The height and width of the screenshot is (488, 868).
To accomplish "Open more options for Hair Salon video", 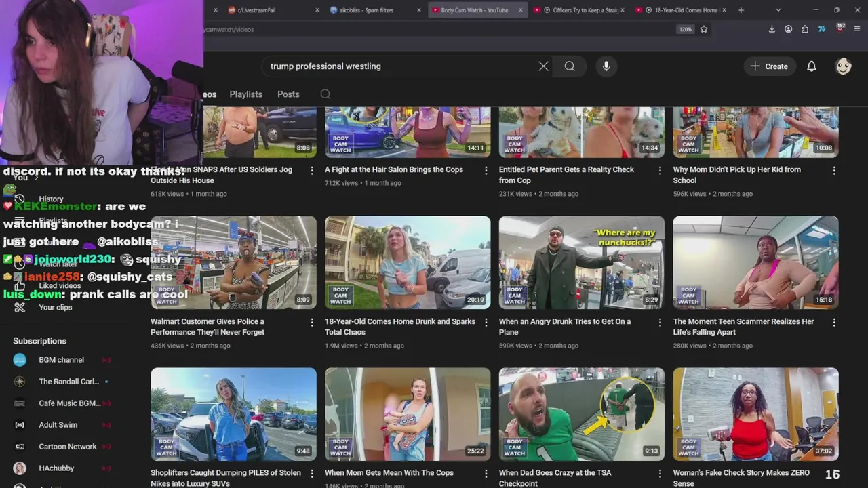I will click(486, 171).
